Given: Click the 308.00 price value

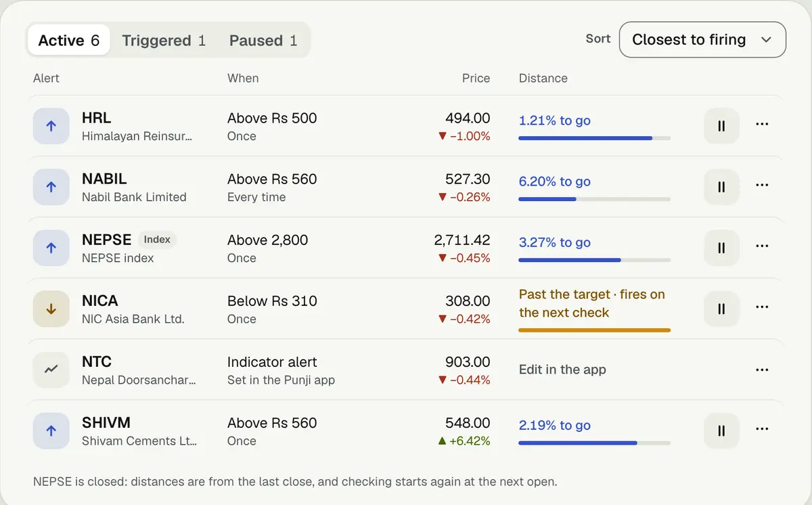Looking at the screenshot, I should tap(468, 301).
